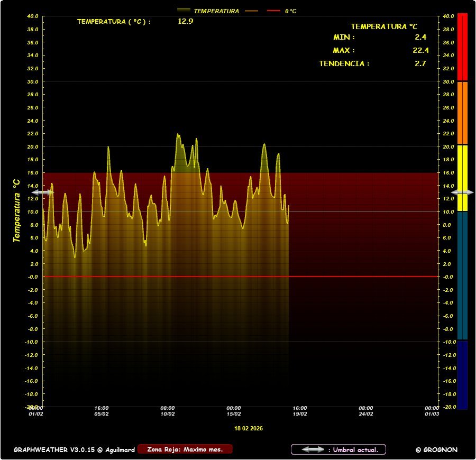Click the MIN value 2.4
This screenshot has width=476, height=460.
click(x=420, y=37)
